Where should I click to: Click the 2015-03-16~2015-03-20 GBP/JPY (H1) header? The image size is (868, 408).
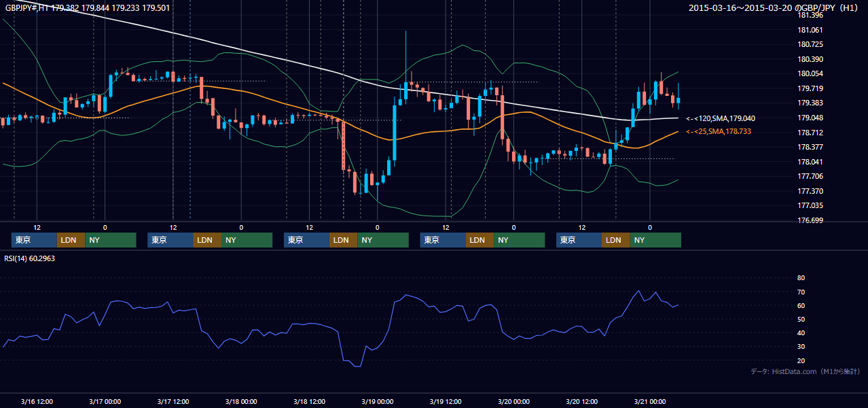pyautogui.click(x=774, y=8)
